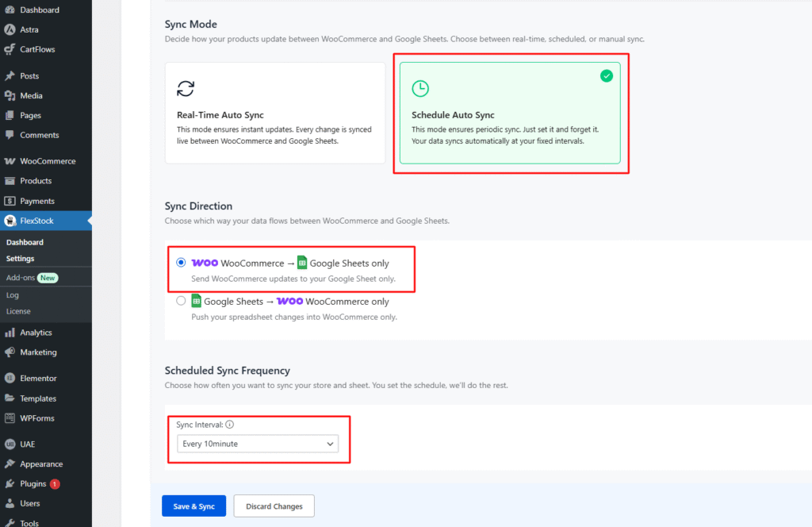Click the Sync Interval info icon
The width and height of the screenshot is (812, 527).
[x=229, y=425]
